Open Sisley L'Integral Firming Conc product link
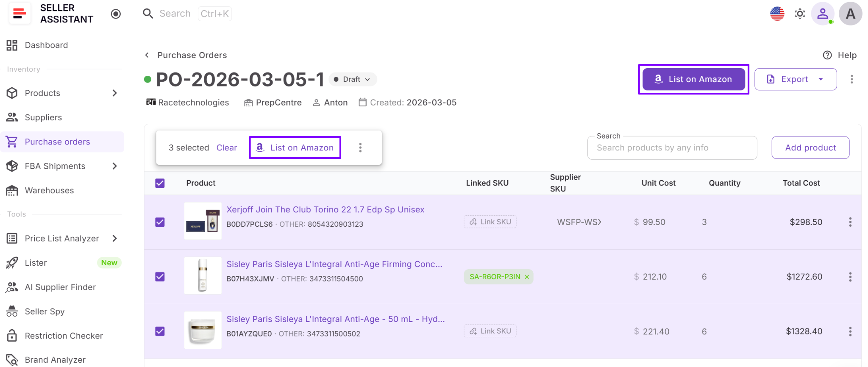The width and height of the screenshot is (868, 367). point(334,264)
